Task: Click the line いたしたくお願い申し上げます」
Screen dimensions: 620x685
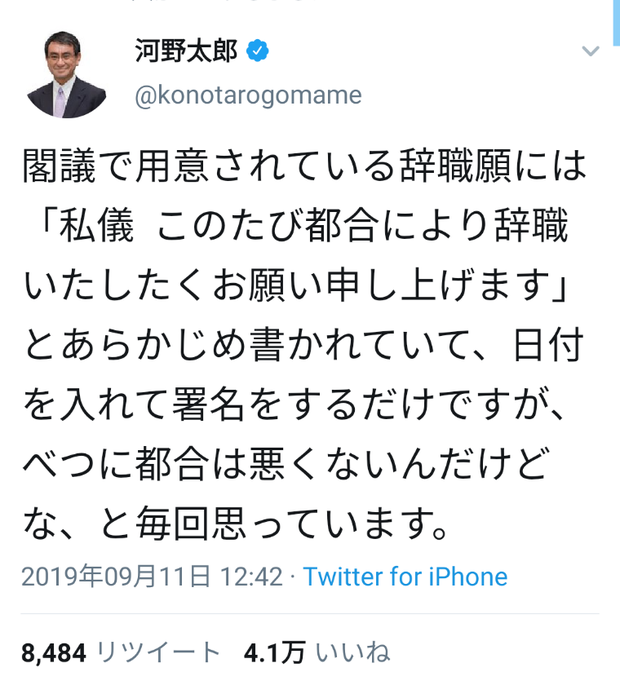Action: [295, 286]
